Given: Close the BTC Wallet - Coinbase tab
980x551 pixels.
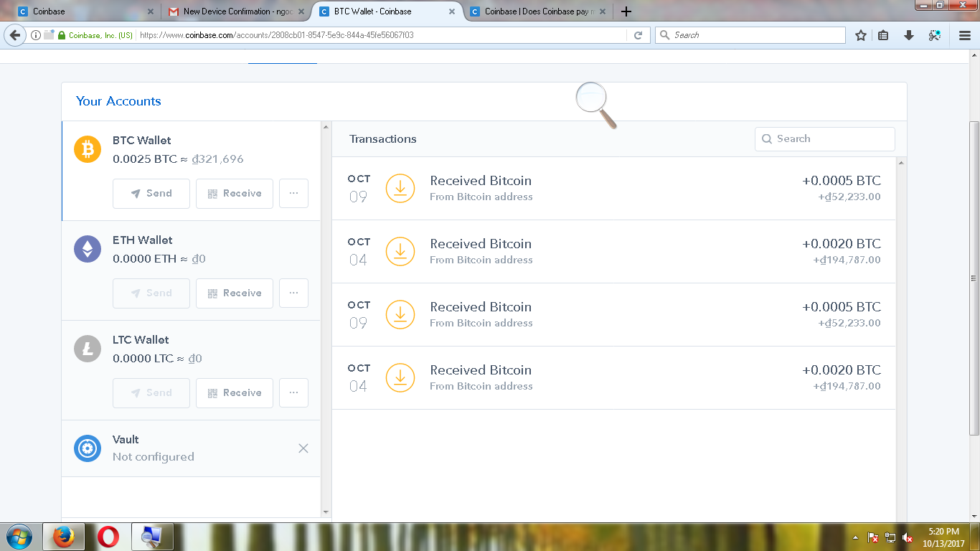Looking at the screenshot, I should [451, 11].
